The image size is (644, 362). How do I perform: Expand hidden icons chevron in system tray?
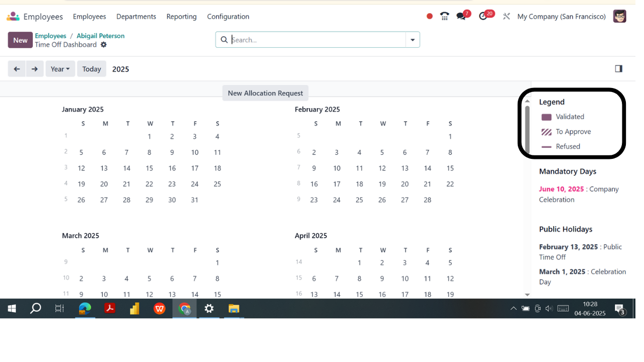coord(514,308)
